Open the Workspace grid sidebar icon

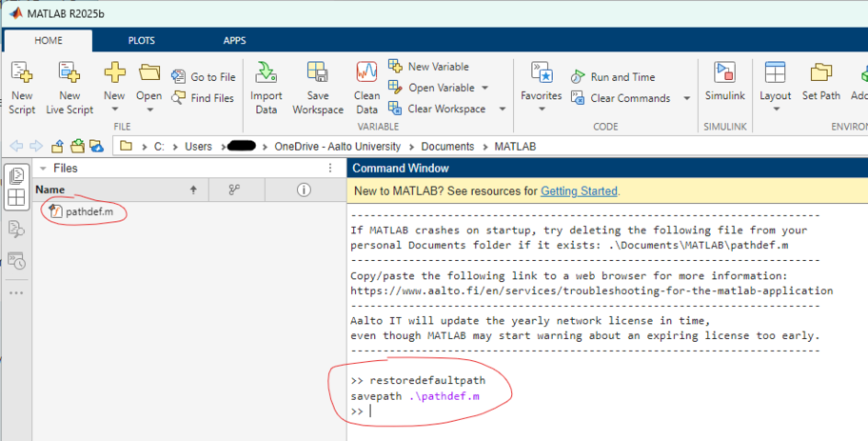[x=16, y=196]
